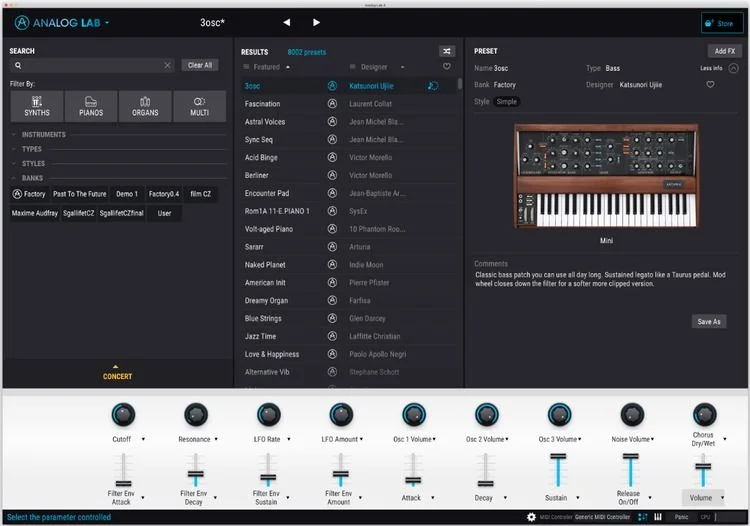Click the Arturia icon on the 3osc row
The width and height of the screenshot is (750, 526).
click(332, 86)
